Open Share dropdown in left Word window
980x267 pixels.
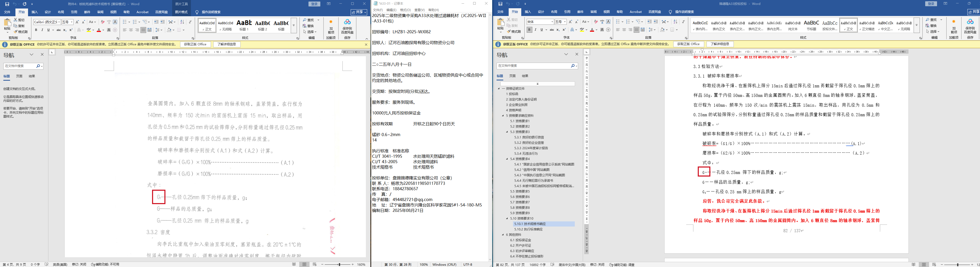(x=359, y=12)
